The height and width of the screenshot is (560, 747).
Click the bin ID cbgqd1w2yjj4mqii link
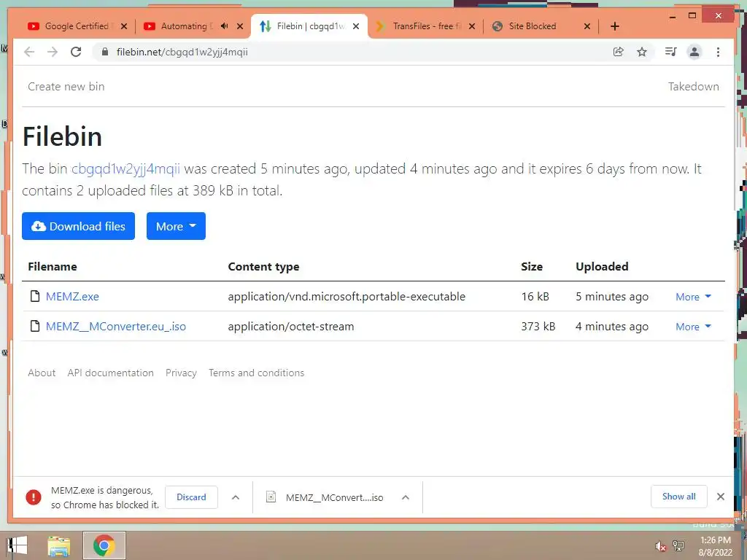pyautogui.click(x=125, y=168)
